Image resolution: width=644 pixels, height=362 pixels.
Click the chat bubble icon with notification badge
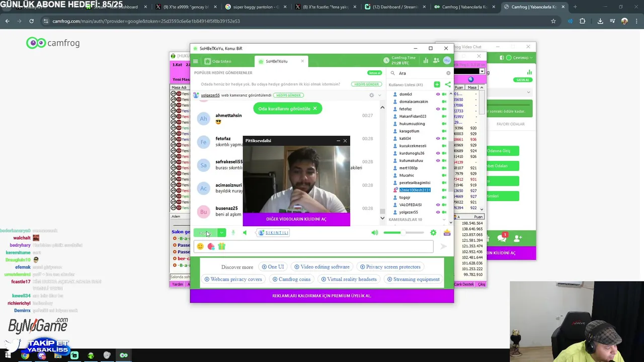point(502,238)
